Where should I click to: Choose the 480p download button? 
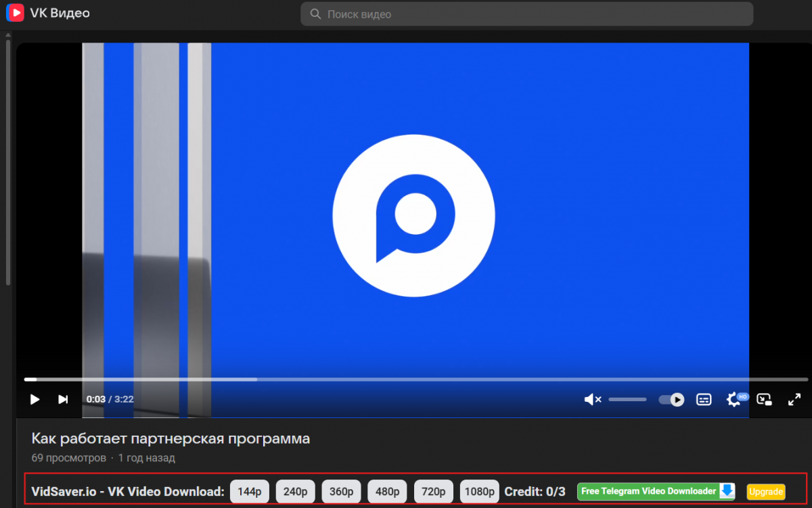coord(387,492)
